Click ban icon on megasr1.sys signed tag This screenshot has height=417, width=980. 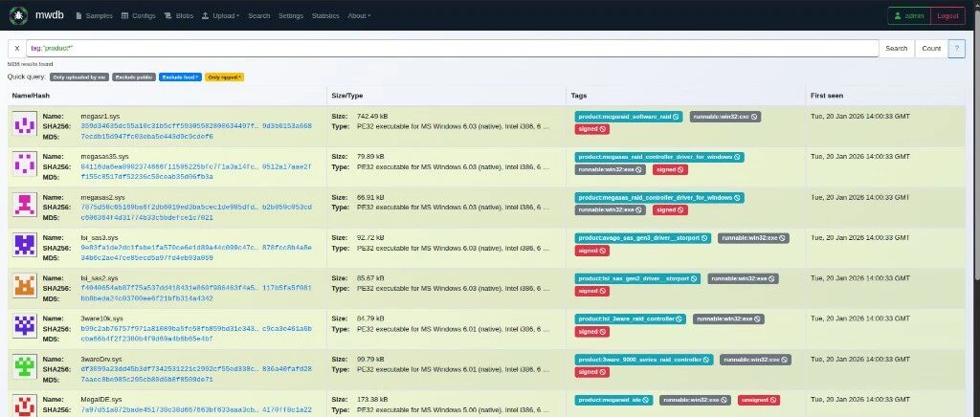point(604,129)
